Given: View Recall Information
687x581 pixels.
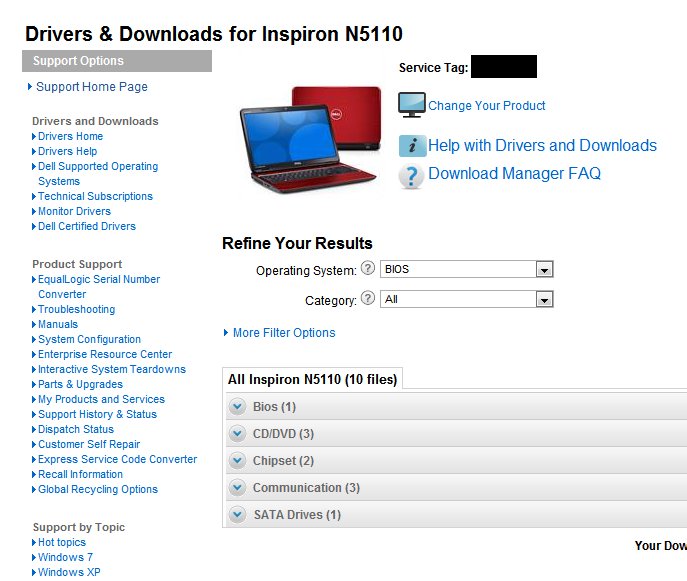Looking at the screenshot, I should 80,474.
